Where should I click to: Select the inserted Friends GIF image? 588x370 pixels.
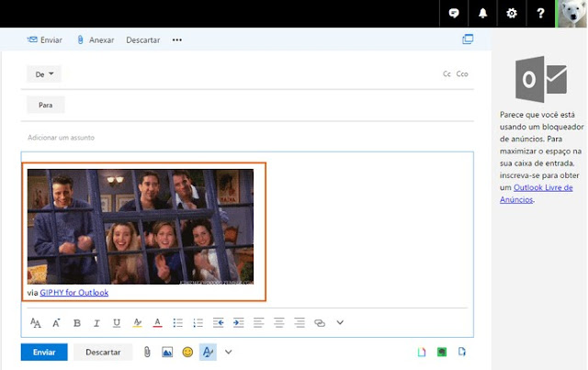tap(141, 227)
